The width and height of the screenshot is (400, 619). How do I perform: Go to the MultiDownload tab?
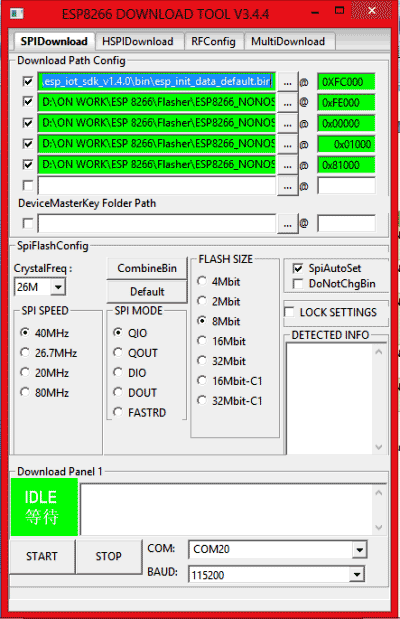[x=288, y=41]
